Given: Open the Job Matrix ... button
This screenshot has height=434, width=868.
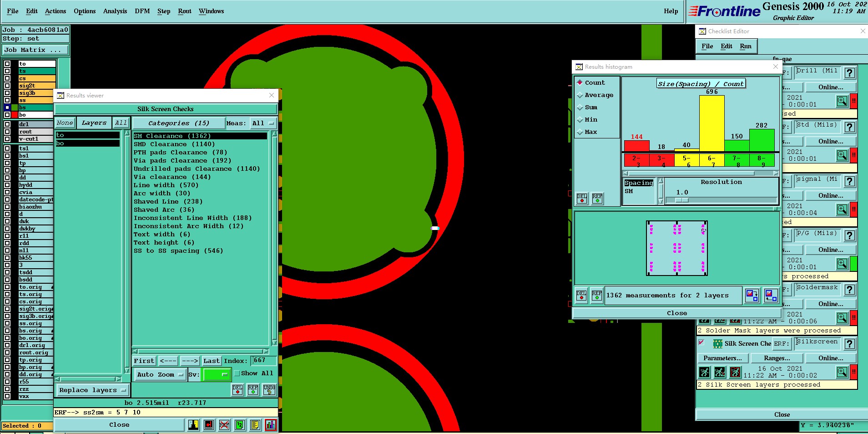Looking at the screenshot, I should [x=35, y=50].
